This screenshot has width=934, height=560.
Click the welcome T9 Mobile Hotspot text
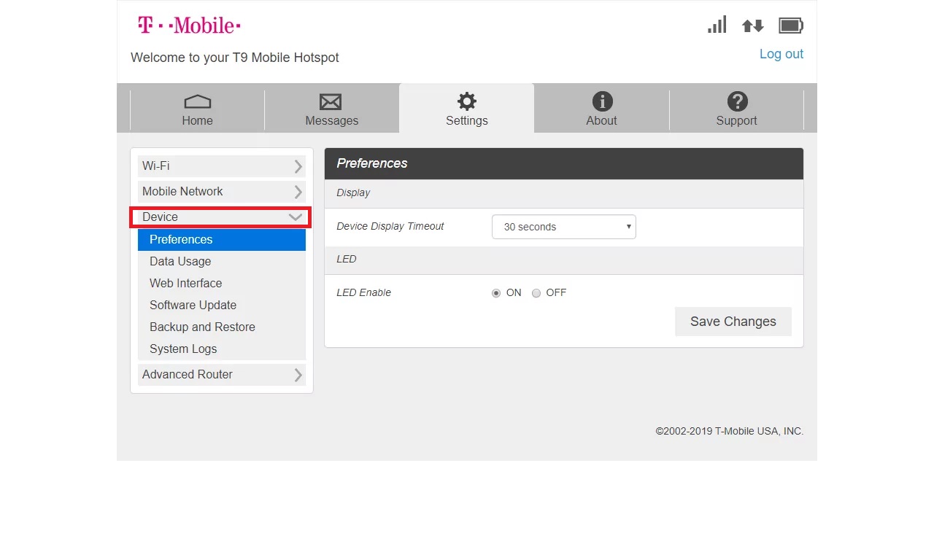(x=235, y=58)
